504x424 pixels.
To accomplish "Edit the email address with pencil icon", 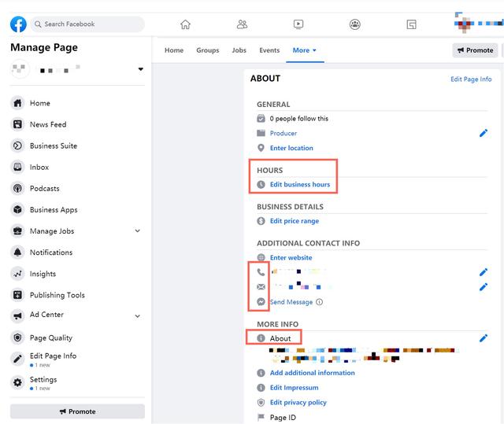I will click(484, 287).
